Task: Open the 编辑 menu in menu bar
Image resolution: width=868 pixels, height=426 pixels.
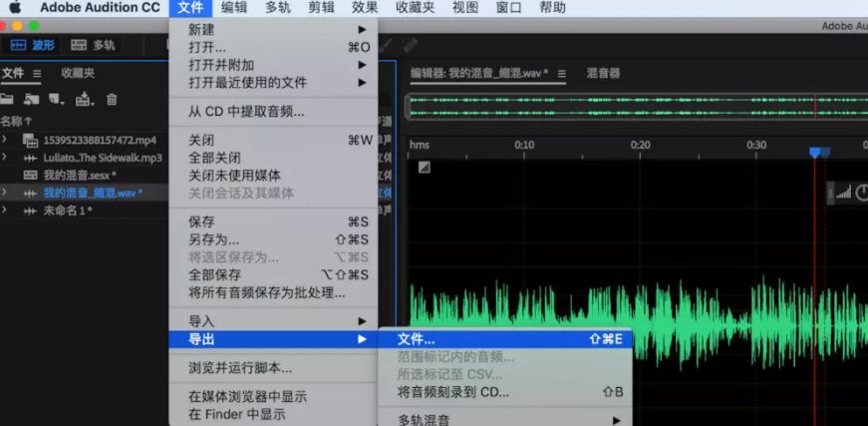Action: click(234, 8)
